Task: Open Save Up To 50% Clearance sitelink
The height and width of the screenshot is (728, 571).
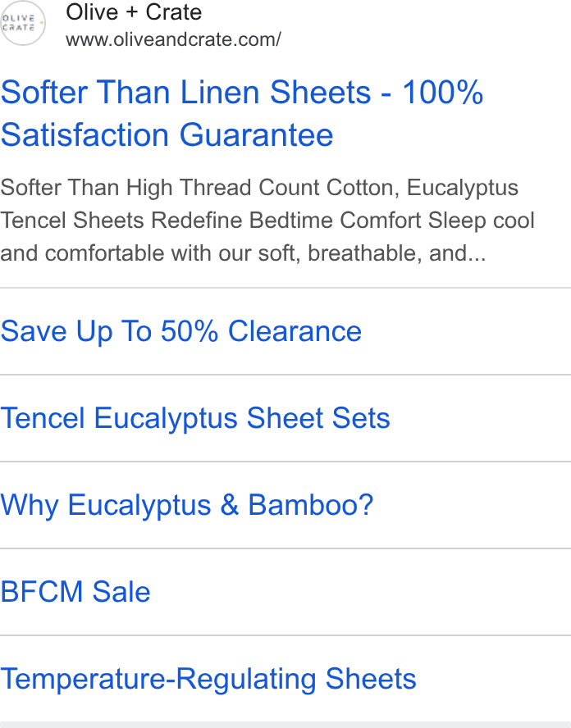Action: tap(180, 331)
